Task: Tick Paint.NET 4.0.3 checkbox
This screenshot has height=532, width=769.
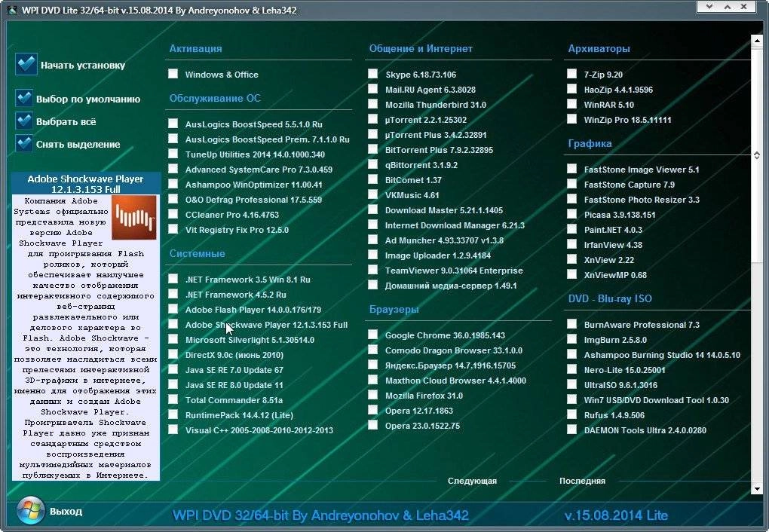Action: click(x=571, y=229)
